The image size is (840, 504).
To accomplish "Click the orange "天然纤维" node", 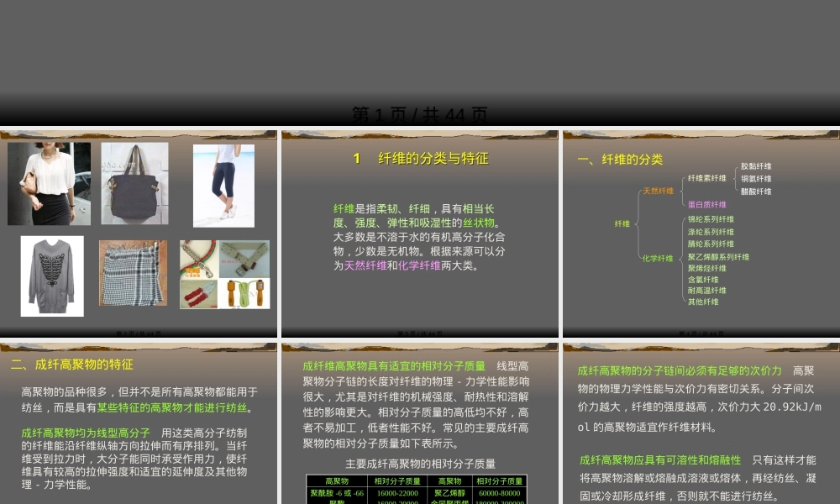I will click(658, 191).
